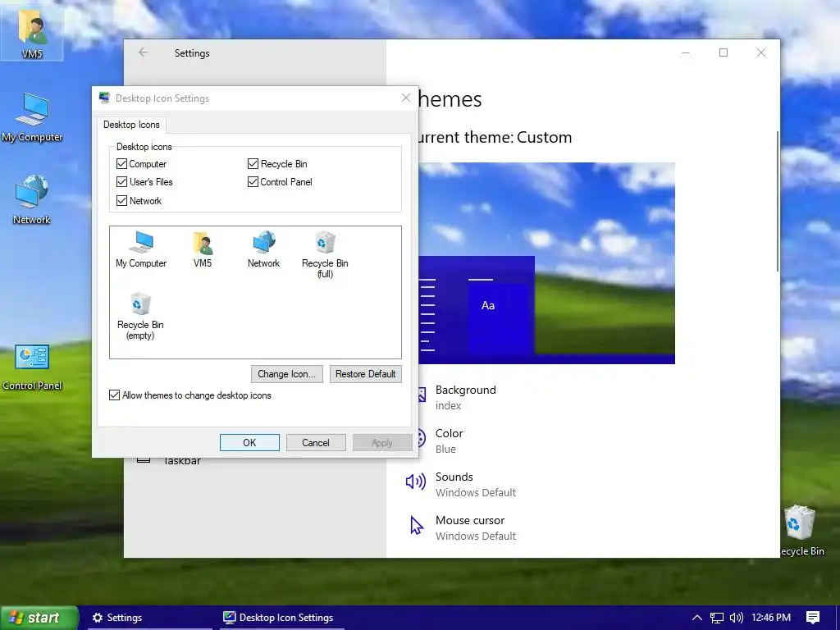Select My Computer icon in dialog preview list
This screenshot has height=630, width=840.
coord(141,249)
